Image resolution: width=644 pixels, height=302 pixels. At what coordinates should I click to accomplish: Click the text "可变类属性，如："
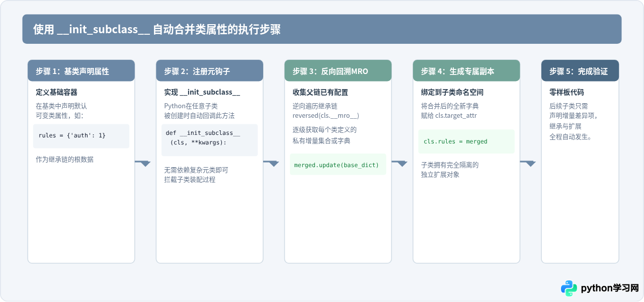pos(59,116)
